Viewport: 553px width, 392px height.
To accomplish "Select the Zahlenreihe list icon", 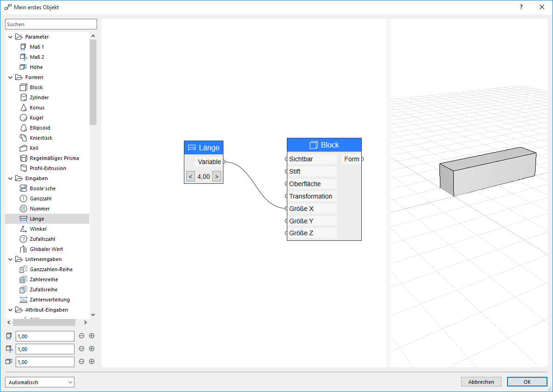I will click(24, 279).
